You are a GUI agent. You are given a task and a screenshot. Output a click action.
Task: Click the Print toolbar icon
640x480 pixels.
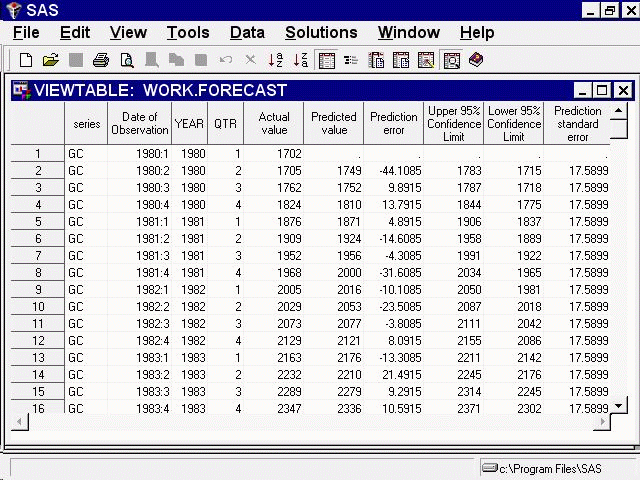pos(101,61)
